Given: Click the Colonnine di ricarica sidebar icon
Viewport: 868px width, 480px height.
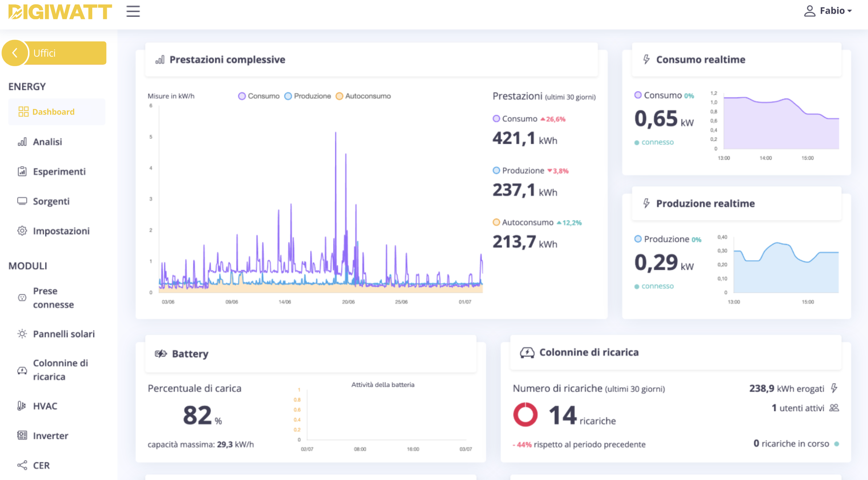Looking at the screenshot, I should pos(22,370).
